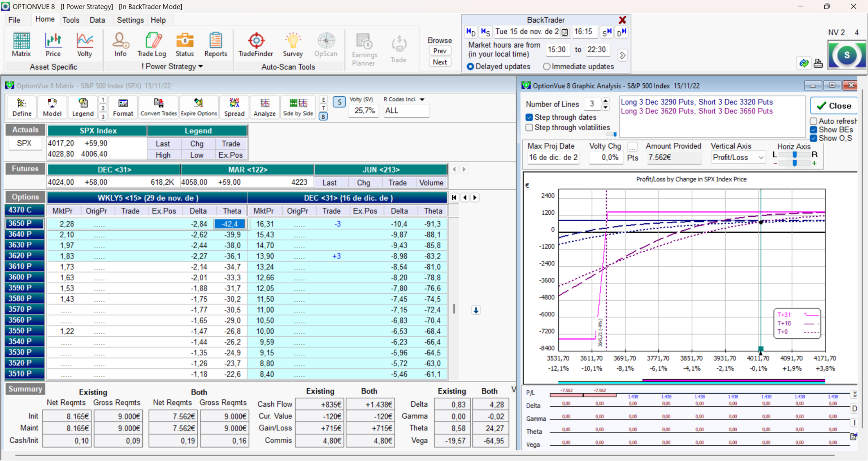Click the Define icon in Matrix toolbar

[22, 107]
